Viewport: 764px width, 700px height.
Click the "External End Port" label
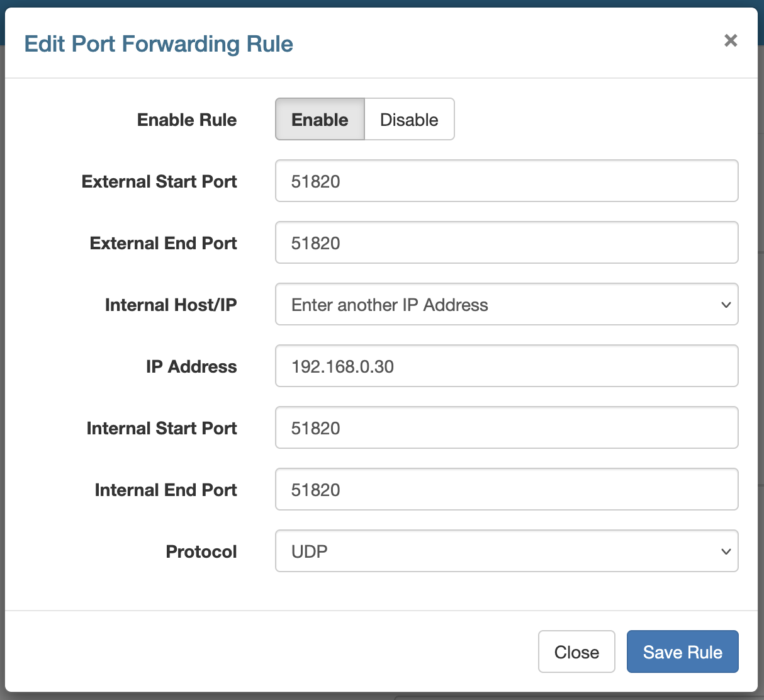point(164,243)
